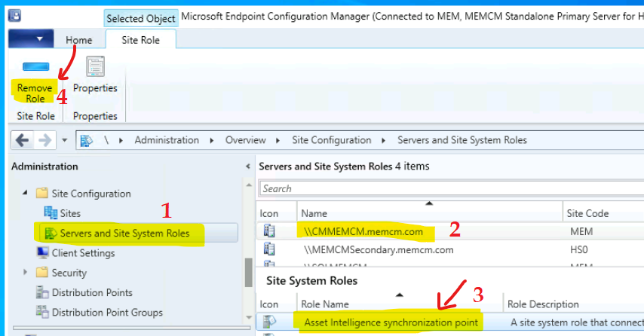
Task: Click the Distribution Points icon
Action: pyautogui.click(x=42, y=292)
